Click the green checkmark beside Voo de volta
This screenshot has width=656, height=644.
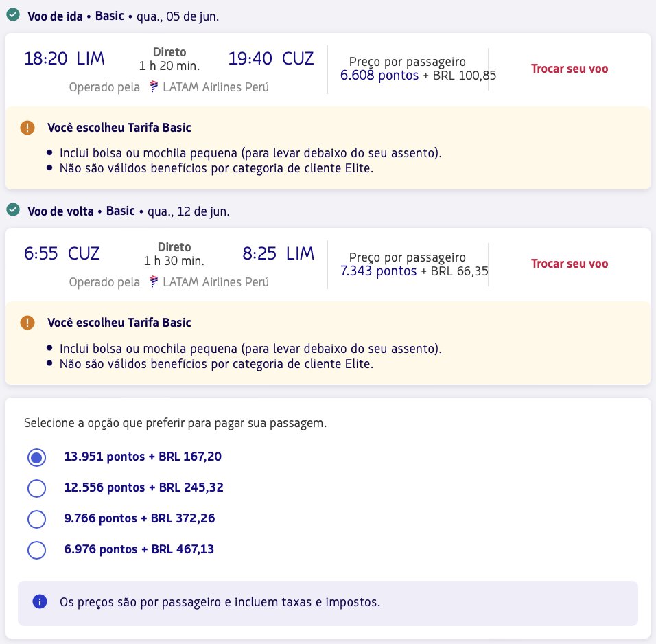[13, 210]
